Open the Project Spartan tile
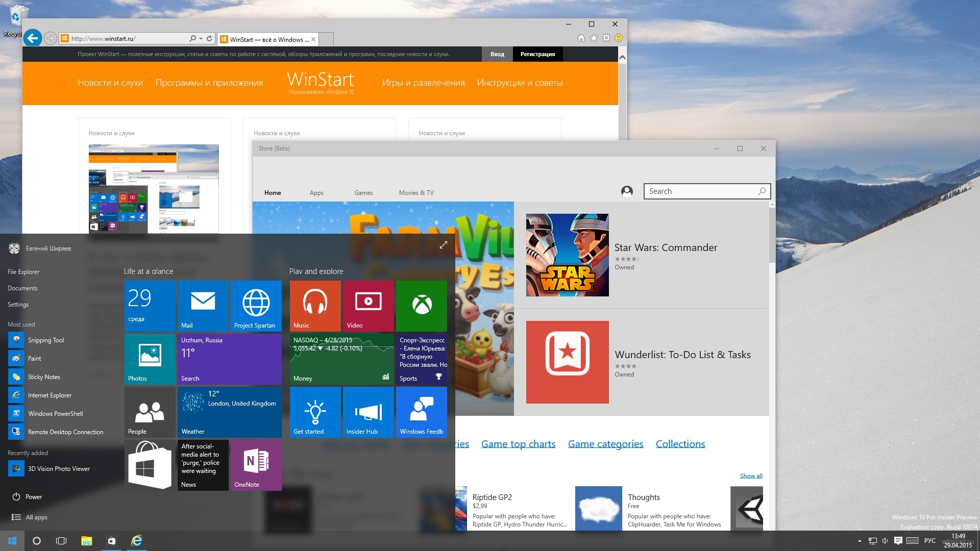Image resolution: width=980 pixels, height=551 pixels. [x=256, y=306]
